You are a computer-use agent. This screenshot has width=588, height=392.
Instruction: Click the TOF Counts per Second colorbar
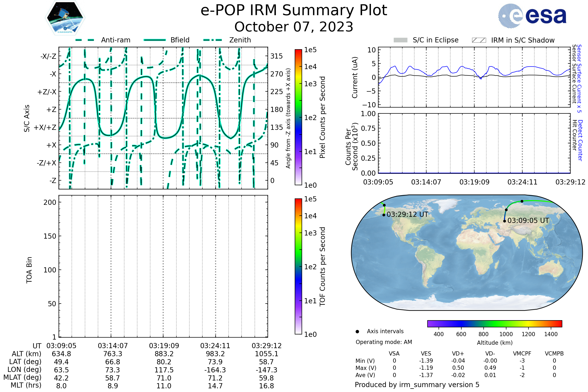click(298, 266)
